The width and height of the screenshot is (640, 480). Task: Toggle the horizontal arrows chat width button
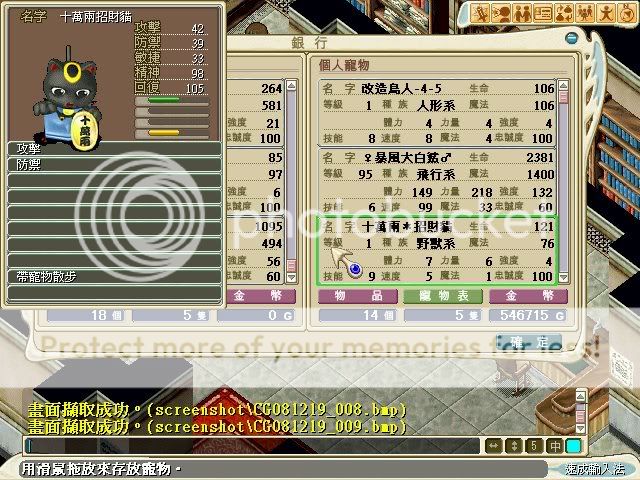click(494, 446)
